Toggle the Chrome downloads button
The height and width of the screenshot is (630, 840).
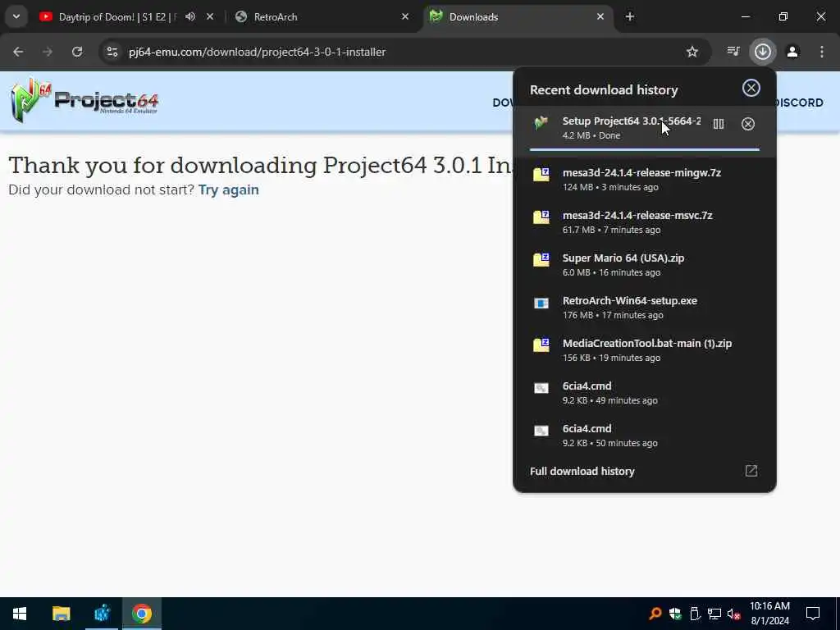[763, 52]
